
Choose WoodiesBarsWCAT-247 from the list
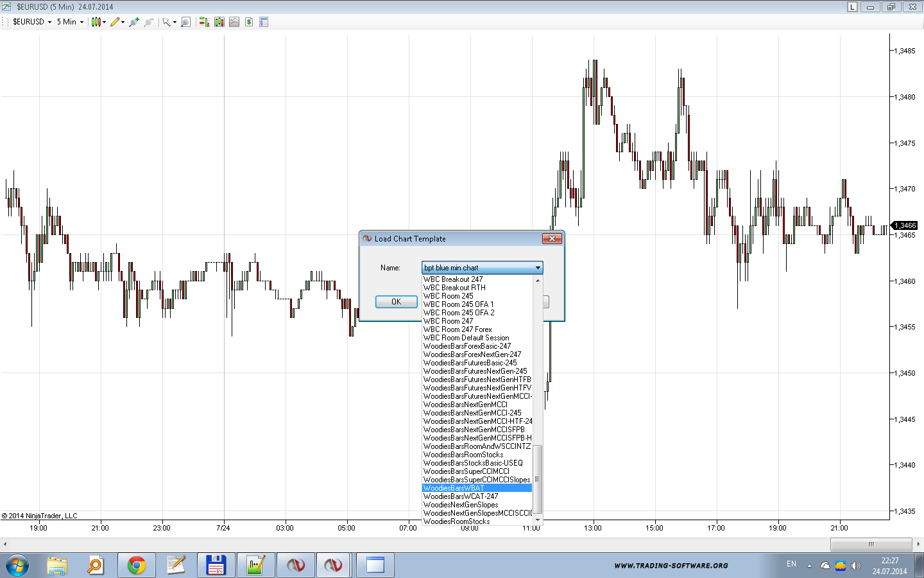click(461, 496)
